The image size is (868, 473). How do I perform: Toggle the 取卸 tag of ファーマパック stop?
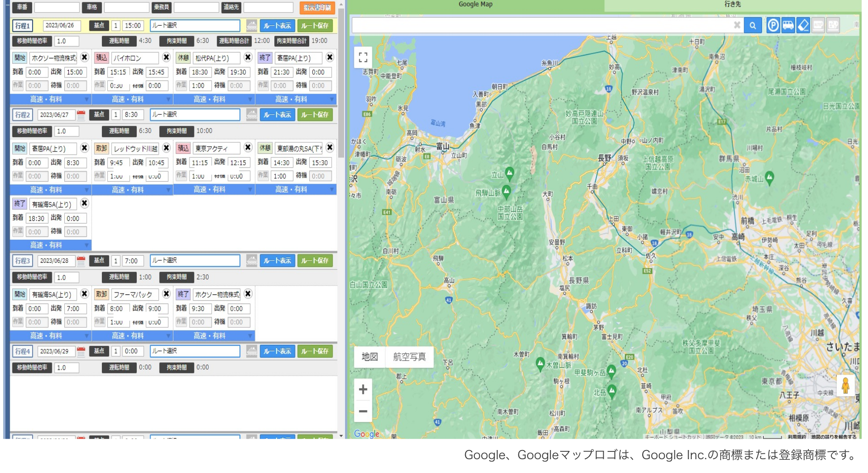(x=101, y=294)
